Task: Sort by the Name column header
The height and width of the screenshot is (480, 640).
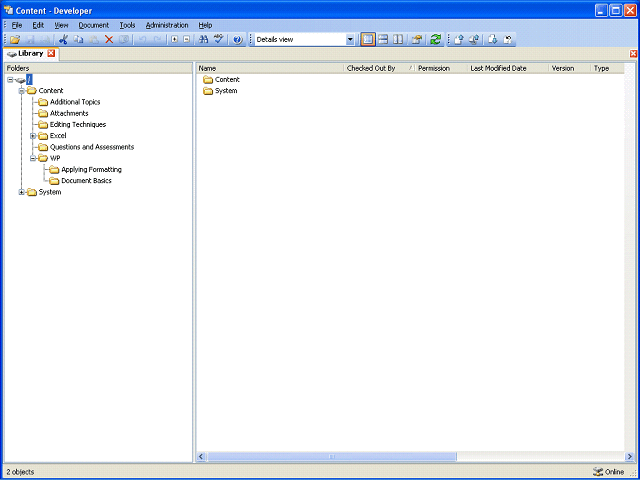Action: click(x=270, y=68)
